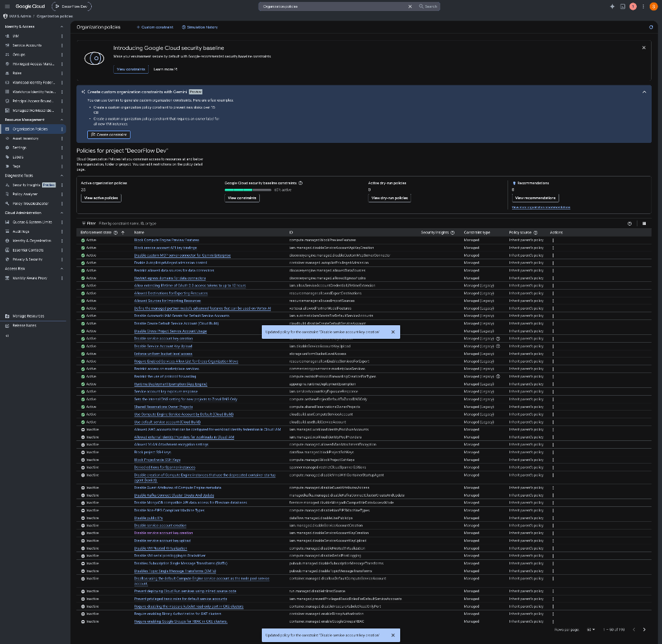Show help for security baseline constraints
662x644 pixels.
click(x=301, y=183)
